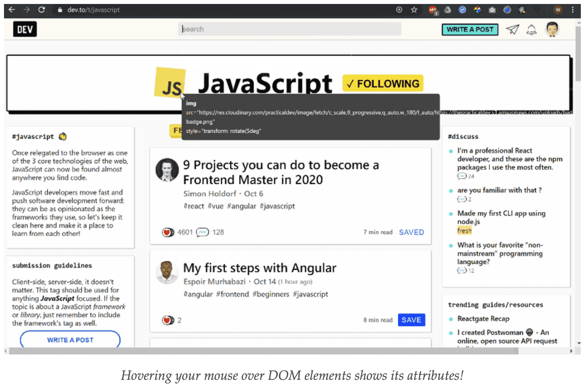Open bookmark star in address bar
The height and width of the screenshot is (387, 588).
click(414, 10)
